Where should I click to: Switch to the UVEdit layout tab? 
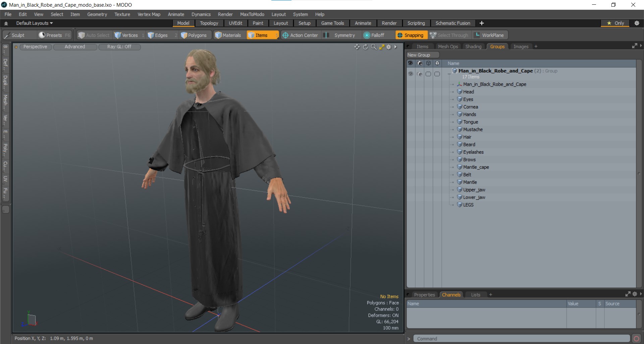235,23
